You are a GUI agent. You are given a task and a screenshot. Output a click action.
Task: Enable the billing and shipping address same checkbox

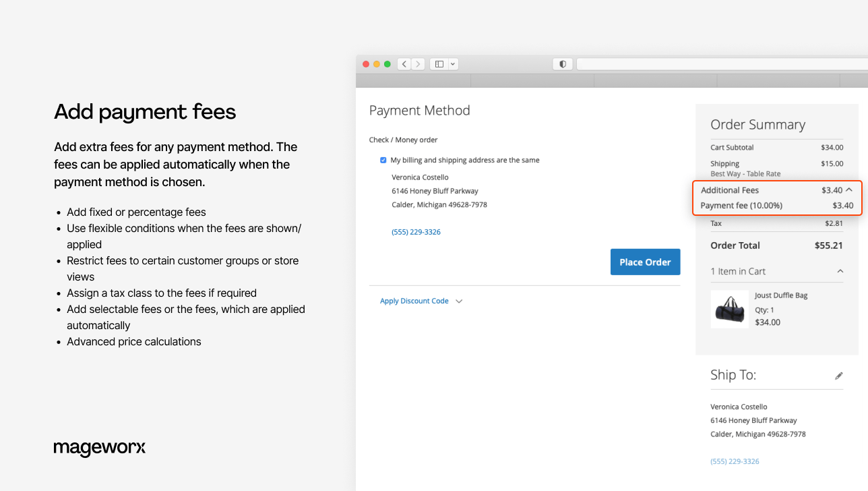(383, 160)
